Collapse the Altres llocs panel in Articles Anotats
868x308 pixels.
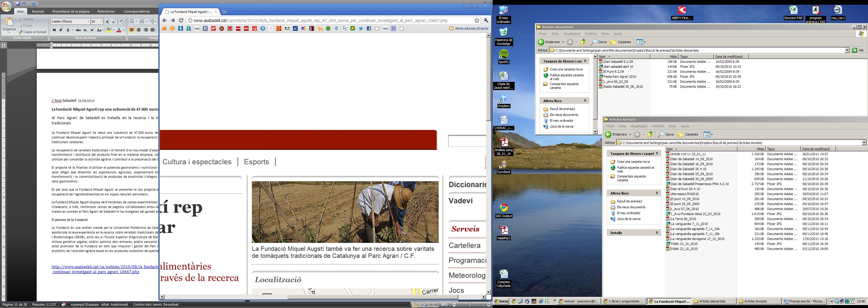(657, 193)
